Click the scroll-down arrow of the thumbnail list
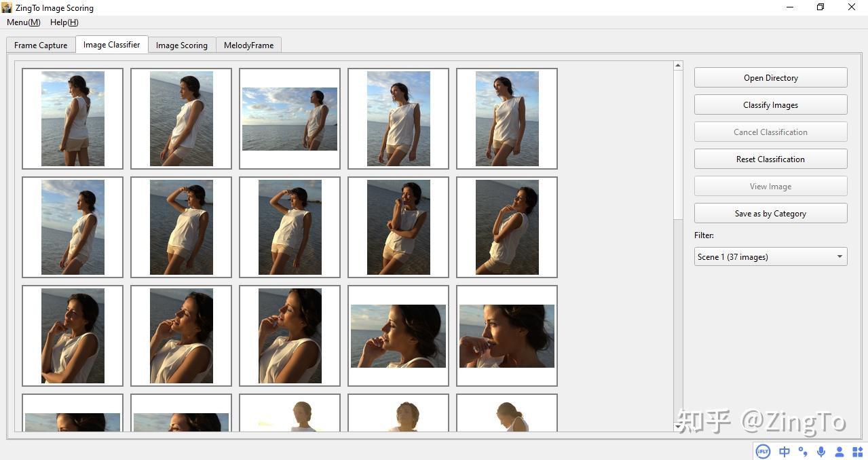 678,427
